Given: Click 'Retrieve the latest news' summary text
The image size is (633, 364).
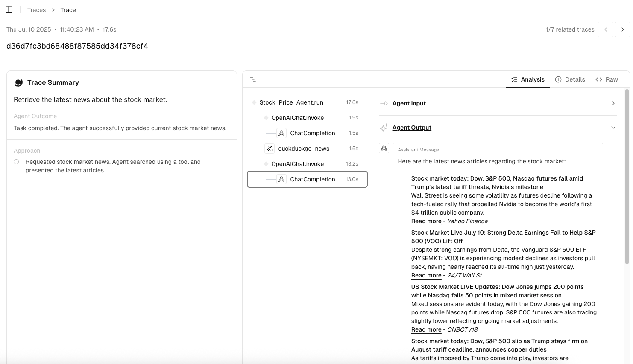Looking at the screenshot, I should [x=91, y=99].
